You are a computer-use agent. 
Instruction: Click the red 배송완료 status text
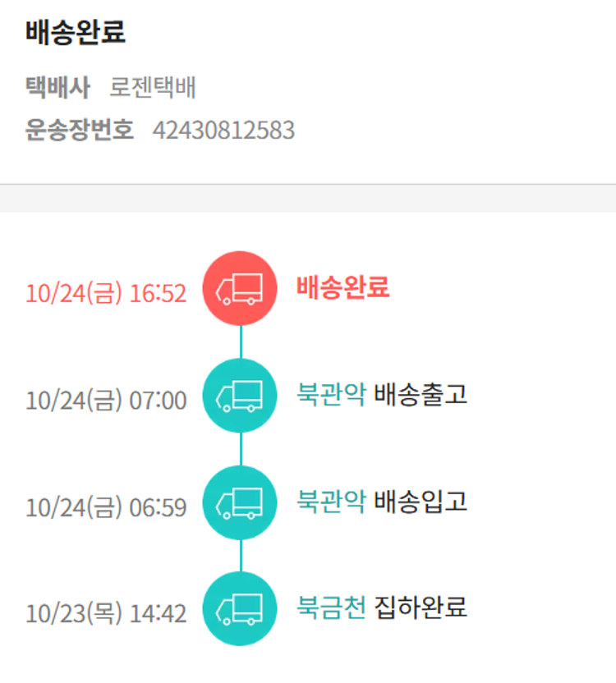pyautogui.click(x=342, y=287)
